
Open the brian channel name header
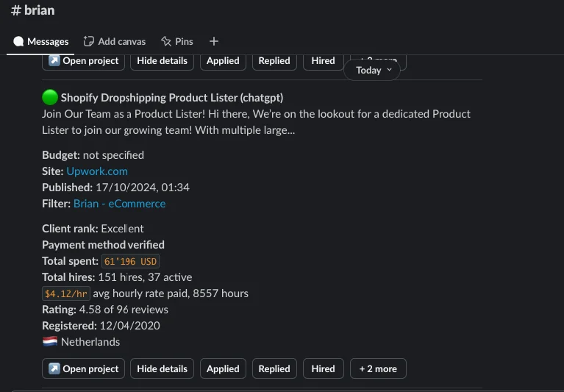tap(33, 10)
